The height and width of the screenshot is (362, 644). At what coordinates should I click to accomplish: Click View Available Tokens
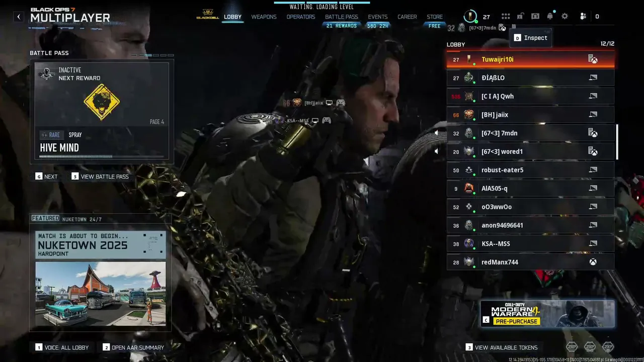pyautogui.click(x=502, y=347)
